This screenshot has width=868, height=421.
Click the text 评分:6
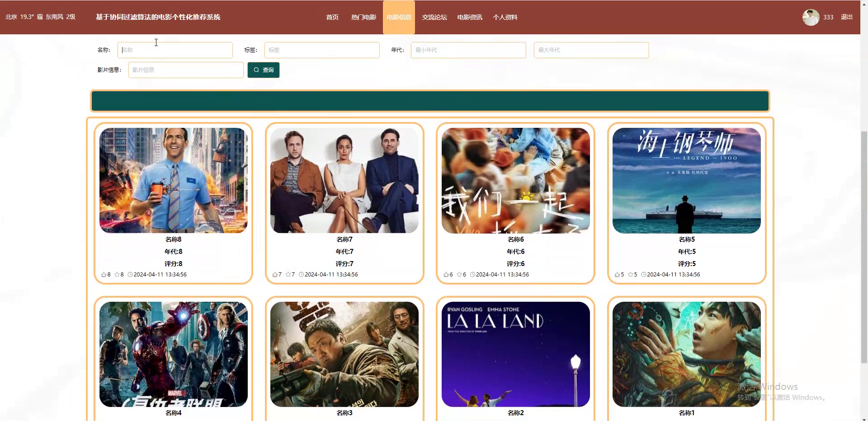tap(516, 264)
